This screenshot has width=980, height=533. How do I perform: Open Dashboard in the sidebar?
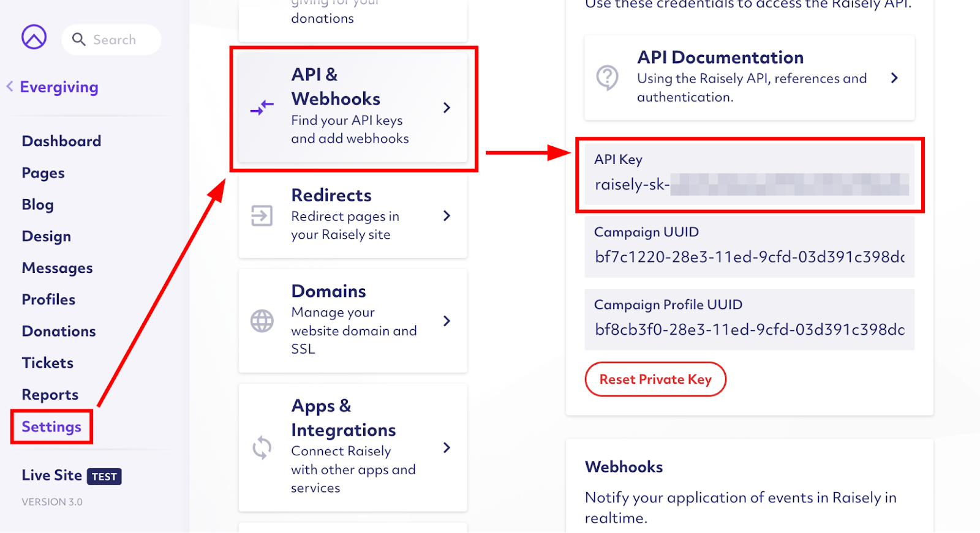coord(61,141)
